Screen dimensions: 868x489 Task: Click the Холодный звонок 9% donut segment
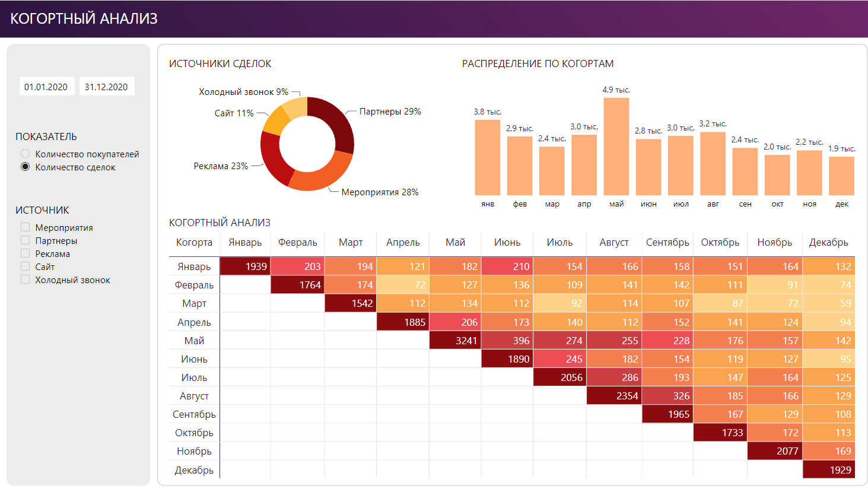click(296, 108)
